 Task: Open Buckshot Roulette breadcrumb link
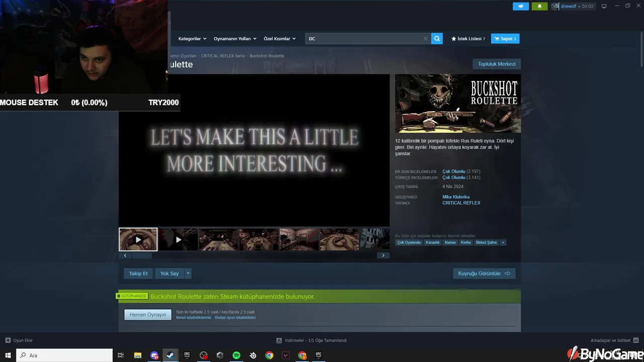point(267,56)
